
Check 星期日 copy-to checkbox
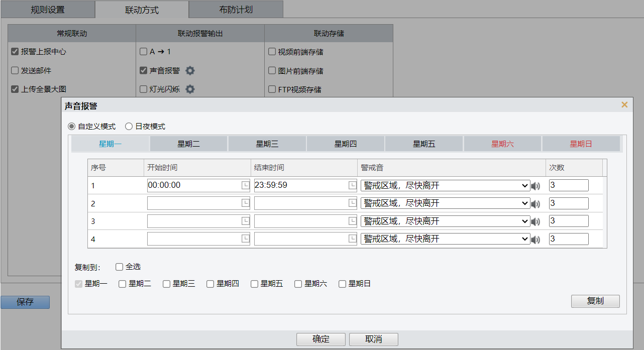342,284
